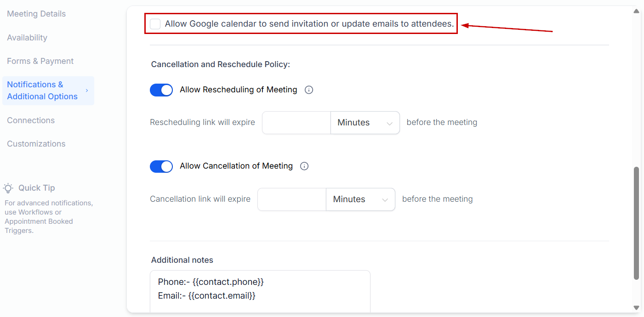Open rescheduling expiry Minutes unit dropdown
Viewport: 644px width, 317px height.
tap(365, 123)
